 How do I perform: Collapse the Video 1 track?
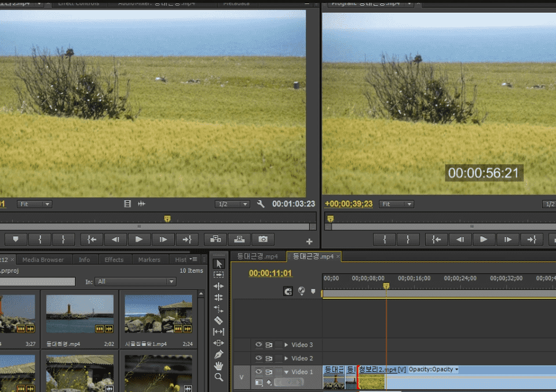coord(286,372)
